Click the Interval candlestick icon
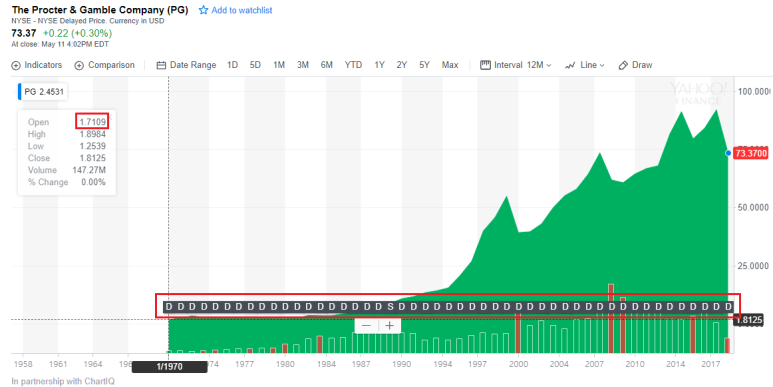The height and width of the screenshot is (387, 773). click(485, 65)
